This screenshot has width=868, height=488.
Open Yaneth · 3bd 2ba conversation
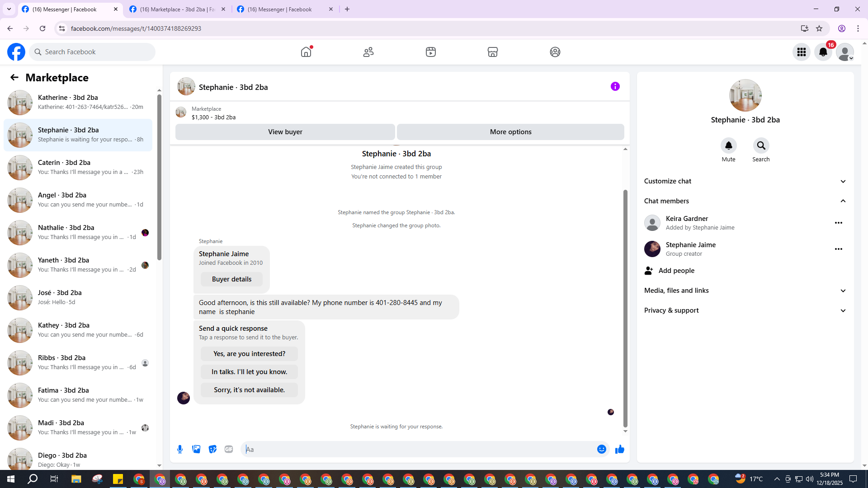tap(78, 265)
